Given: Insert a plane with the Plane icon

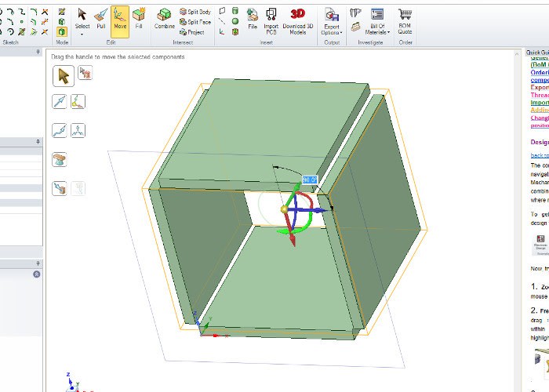Looking at the screenshot, I should click(x=222, y=11).
